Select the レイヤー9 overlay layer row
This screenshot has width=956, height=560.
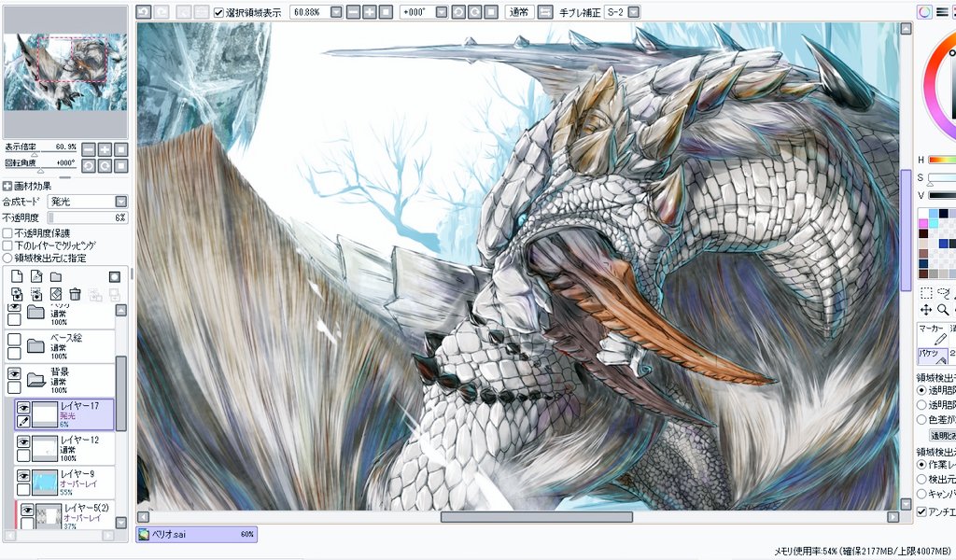(64, 483)
